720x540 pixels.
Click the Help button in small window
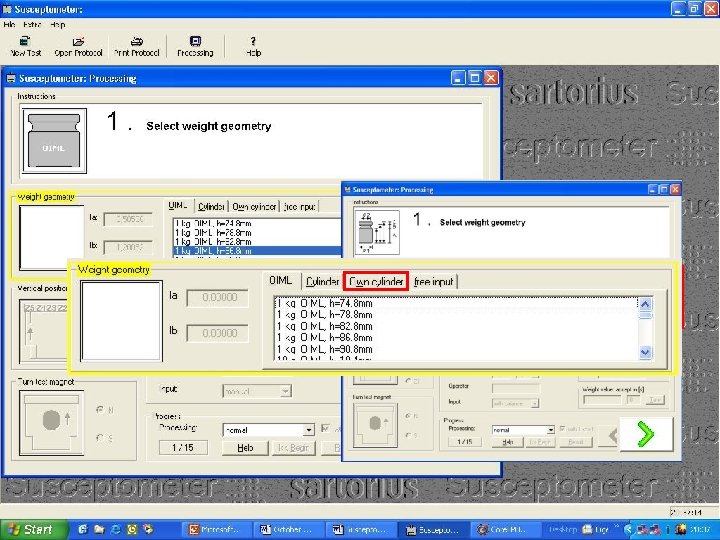pyautogui.click(x=507, y=442)
